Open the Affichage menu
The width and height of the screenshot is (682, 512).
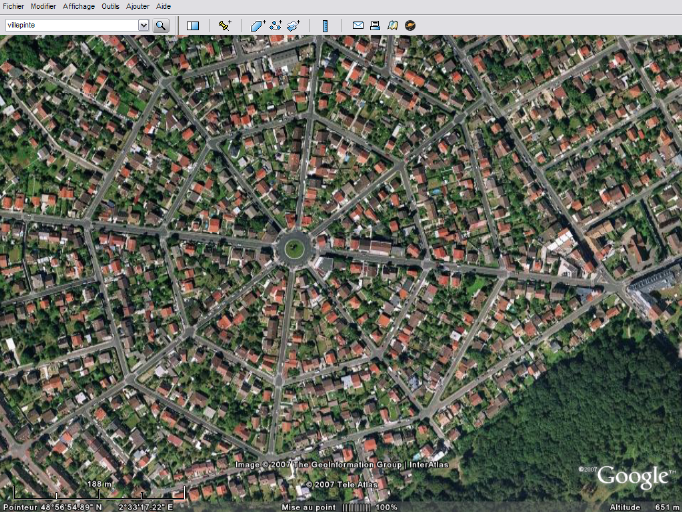pos(79,6)
